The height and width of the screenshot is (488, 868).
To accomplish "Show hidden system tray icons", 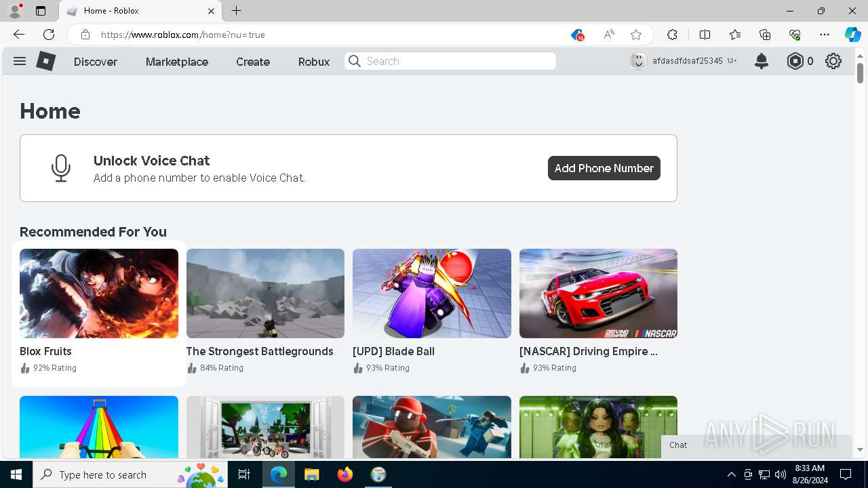I will pos(731,474).
